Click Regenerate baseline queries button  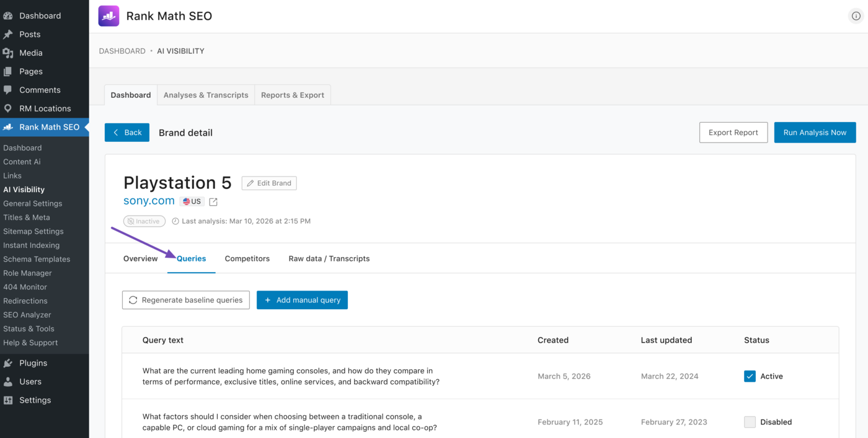[x=186, y=300]
